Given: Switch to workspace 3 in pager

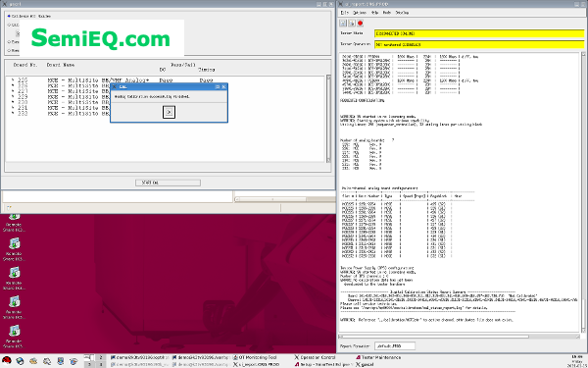Looking at the screenshot, I should coord(89,364).
